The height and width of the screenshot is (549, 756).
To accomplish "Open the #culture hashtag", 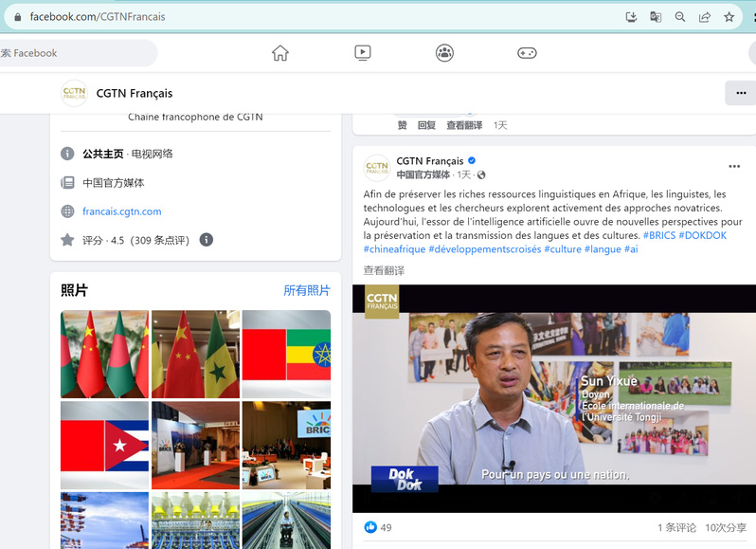I will [x=563, y=249].
